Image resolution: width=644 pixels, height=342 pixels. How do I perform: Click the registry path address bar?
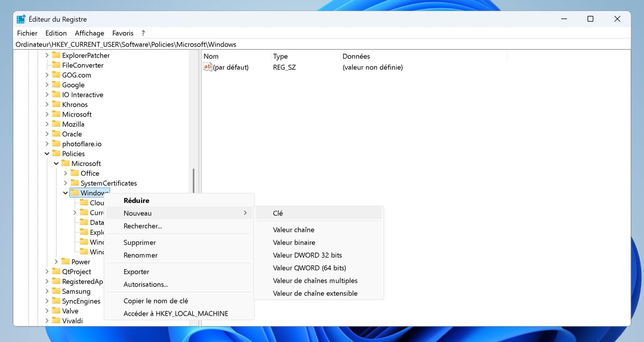pos(322,44)
